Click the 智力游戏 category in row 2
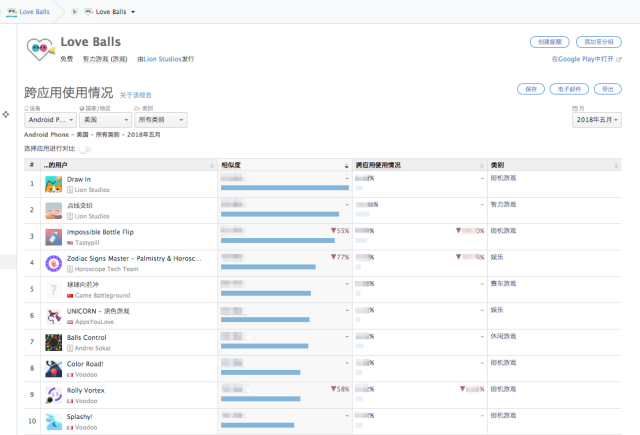 point(503,204)
